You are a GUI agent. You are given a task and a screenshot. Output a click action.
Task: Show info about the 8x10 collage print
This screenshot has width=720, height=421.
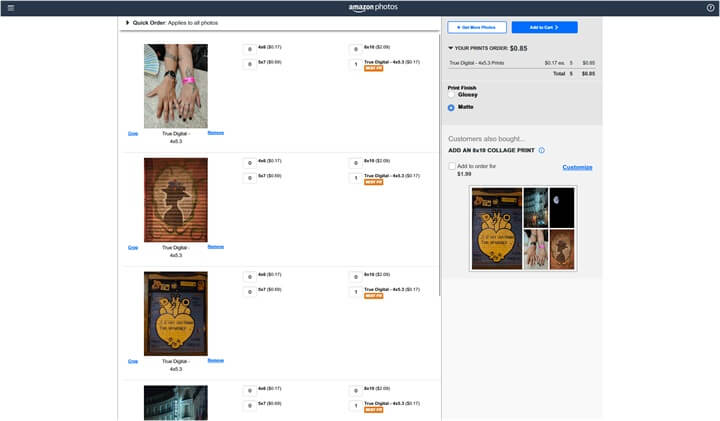(x=542, y=150)
